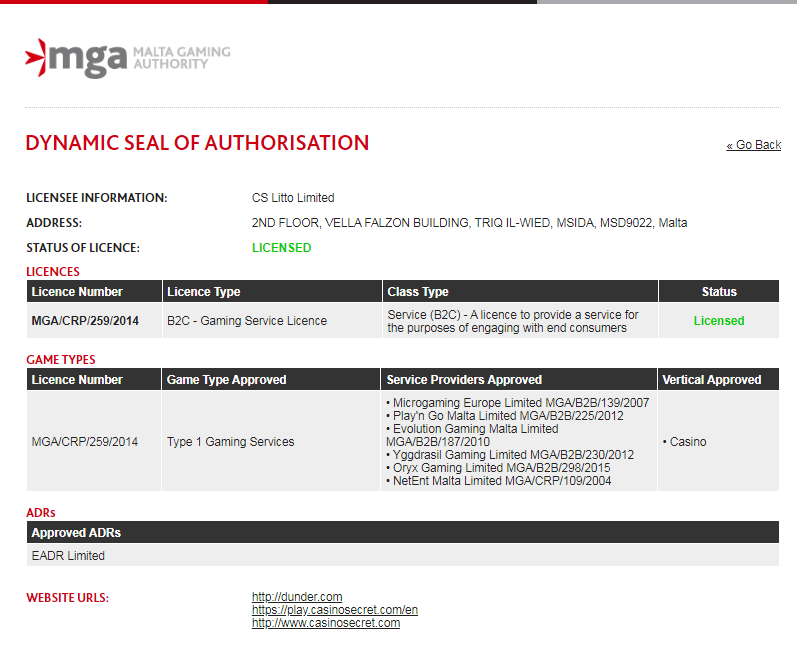Select the licensee name CS Litto Limited

[293, 198]
